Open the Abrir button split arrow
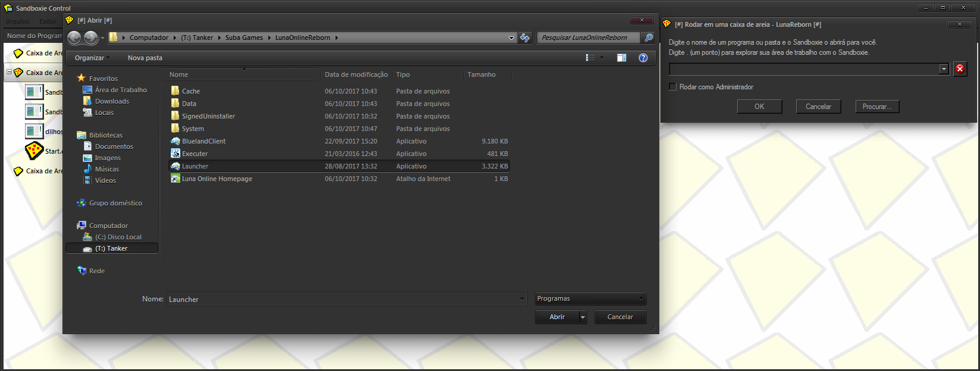The width and height of the screenshot is (980, 371). (x=583, y=317)
